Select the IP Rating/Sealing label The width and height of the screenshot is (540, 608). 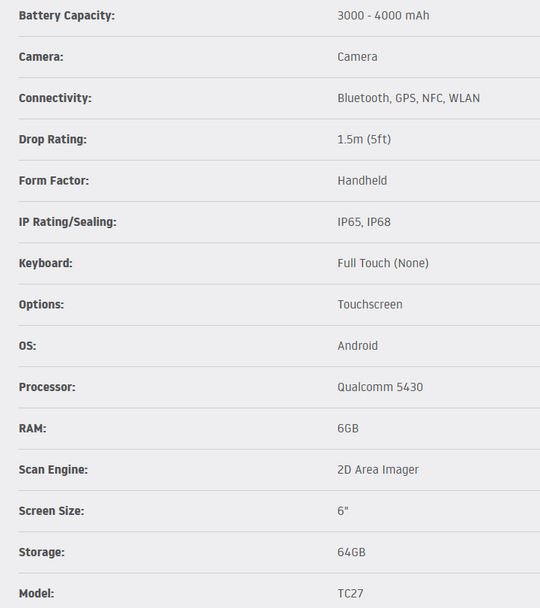(67, 222)
